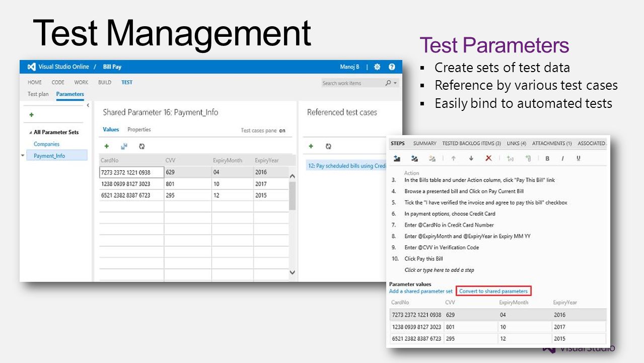Select cell 7273 2372 1221 0938 in shared grid
The image size is (644, 363).
(x=131, y=172)
